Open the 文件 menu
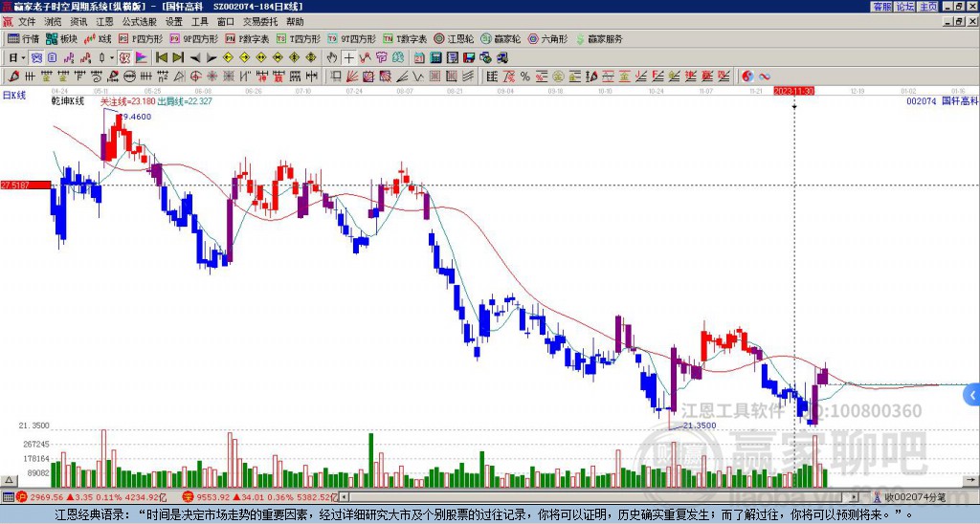980x524 pixels. coord(26,22)
